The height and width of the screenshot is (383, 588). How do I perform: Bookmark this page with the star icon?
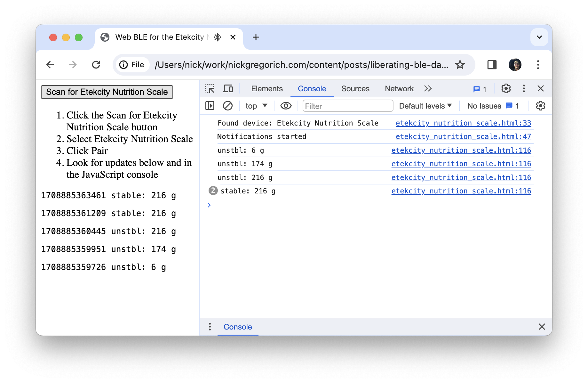click(460, 65)
